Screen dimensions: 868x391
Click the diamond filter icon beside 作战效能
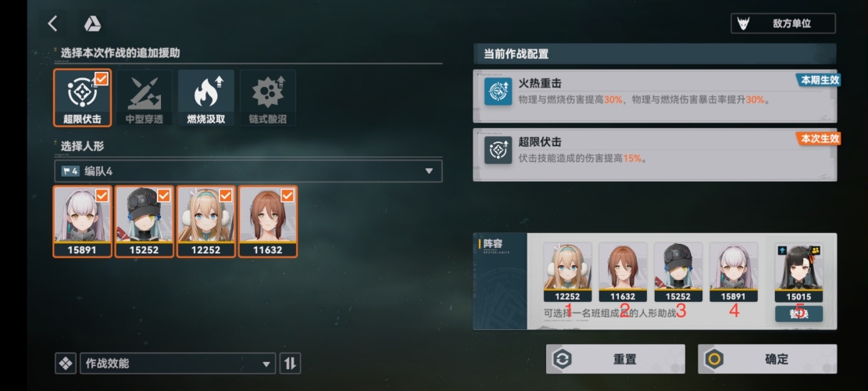point(66,364)
